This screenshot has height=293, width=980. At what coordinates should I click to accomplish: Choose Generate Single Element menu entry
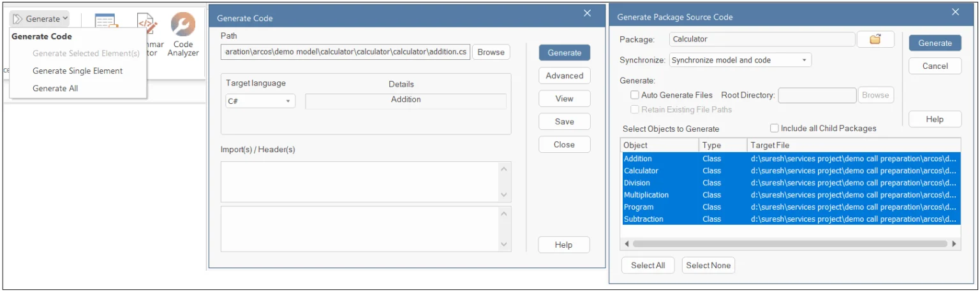pyautogui.click(x=78, y=71)
